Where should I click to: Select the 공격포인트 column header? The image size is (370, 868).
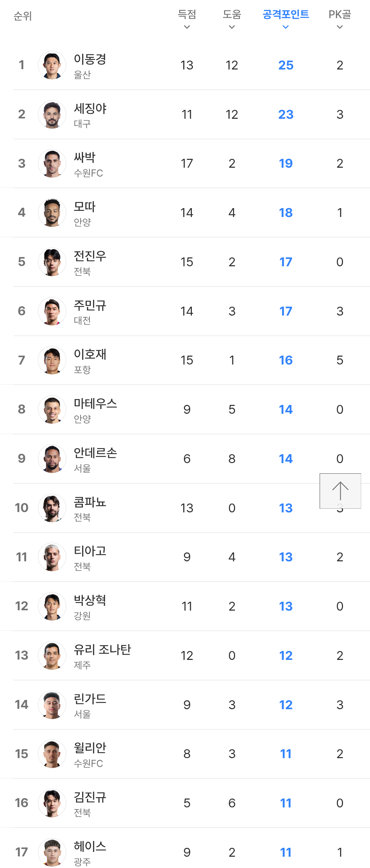286,14
